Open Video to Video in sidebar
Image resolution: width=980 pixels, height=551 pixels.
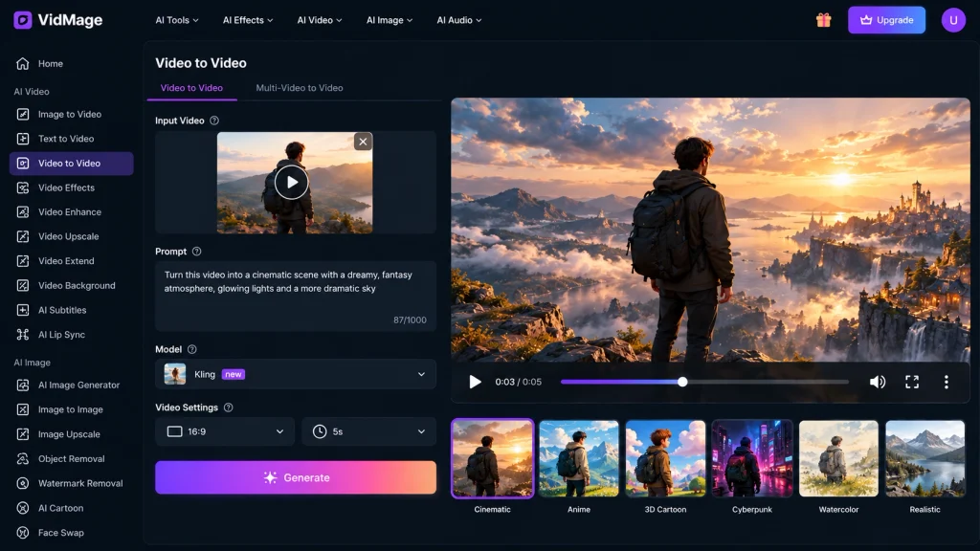(x=71, y=163)
